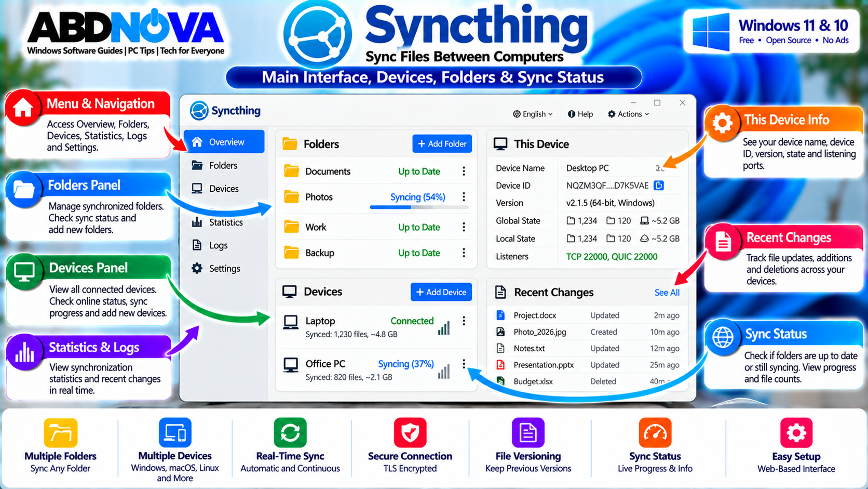Select the Photo_2026.jpg recent change row
Image resolution: width=868 pixels, height=489 pixels.
pyautogui.click(x=588, y=332)
